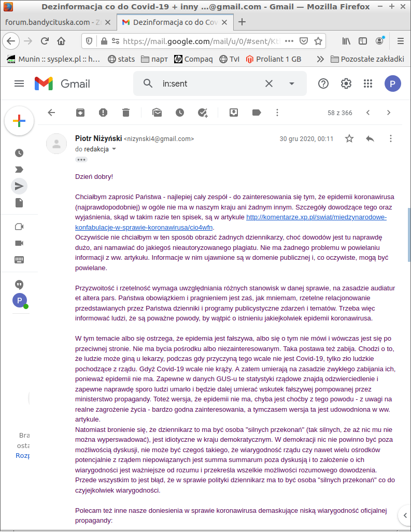Image resolution: width=411 pixels, height=532 pixels.
Task: Reply using the arrow next to the date
Action: (x=370, y=138)
